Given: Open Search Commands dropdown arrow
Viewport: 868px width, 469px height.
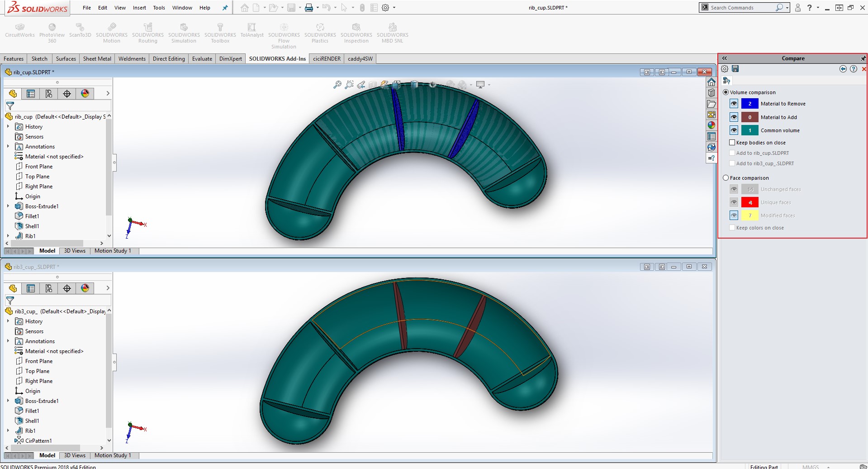Looking at the screenshot, I should (787, 8).
